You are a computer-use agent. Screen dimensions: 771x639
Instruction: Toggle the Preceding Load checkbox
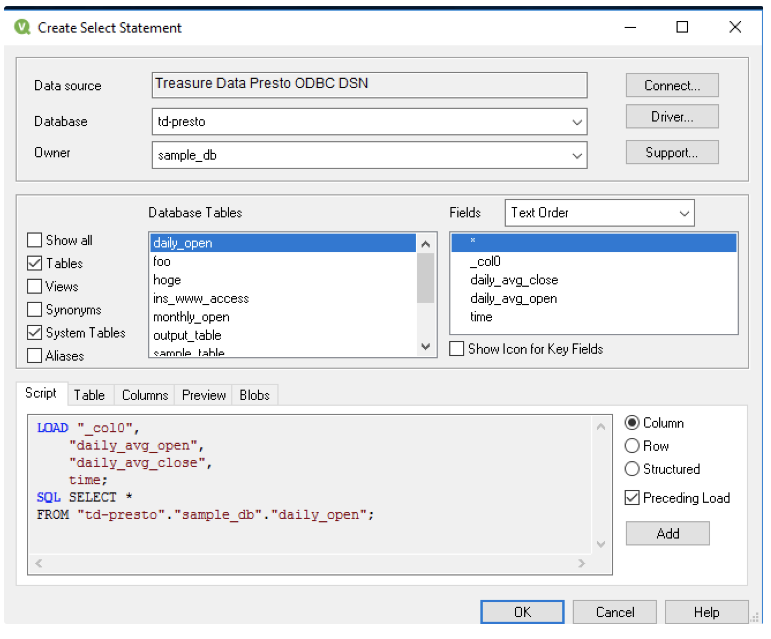coord(632,498)
